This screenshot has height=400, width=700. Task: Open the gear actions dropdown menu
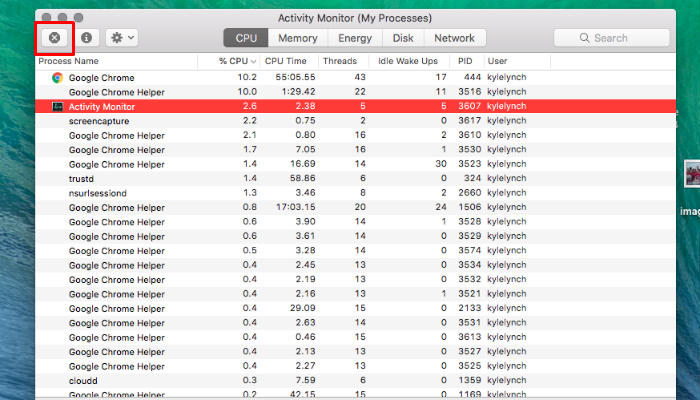(x=123, y=38)
